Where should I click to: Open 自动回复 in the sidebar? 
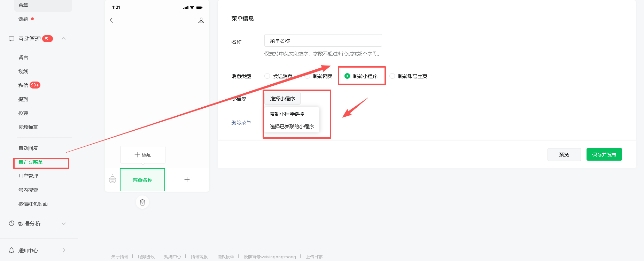click(x=28, y=148)
